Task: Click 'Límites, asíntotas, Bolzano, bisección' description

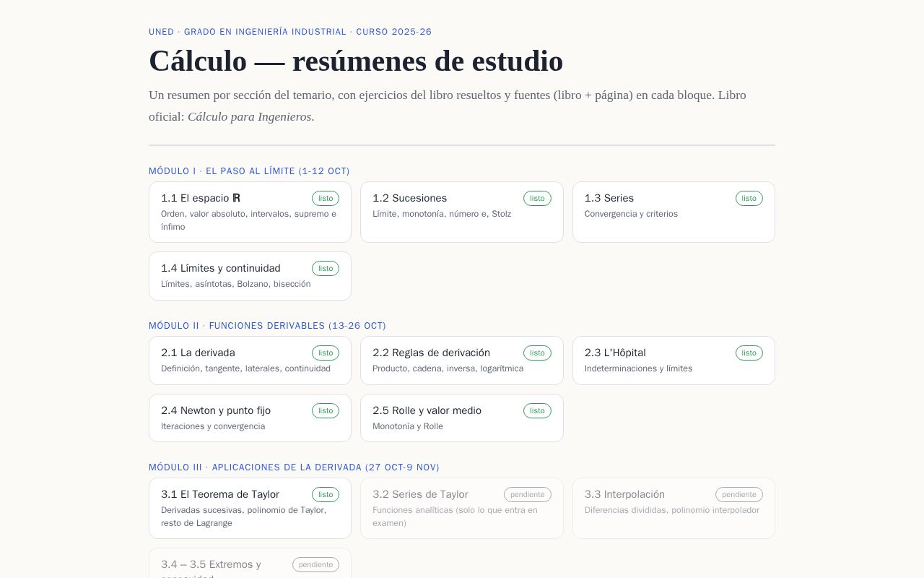Action: point(236,284)
